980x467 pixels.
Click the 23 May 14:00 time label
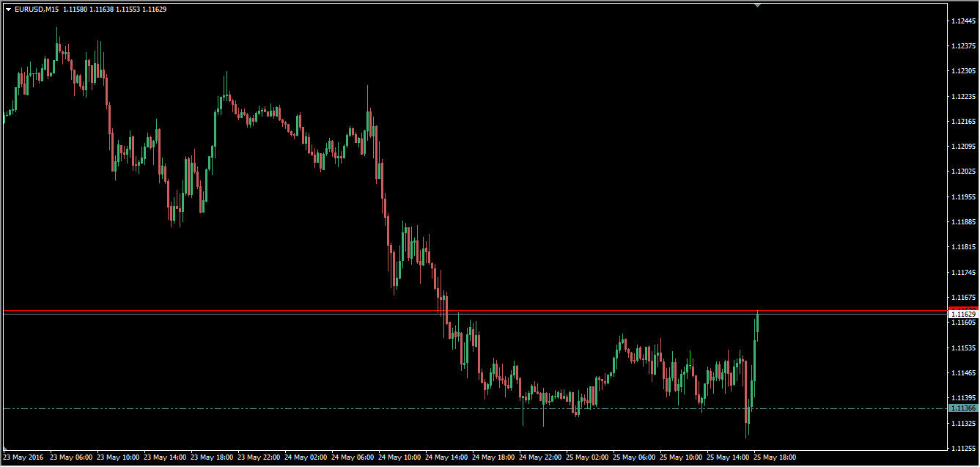click(x=166, y=457)
